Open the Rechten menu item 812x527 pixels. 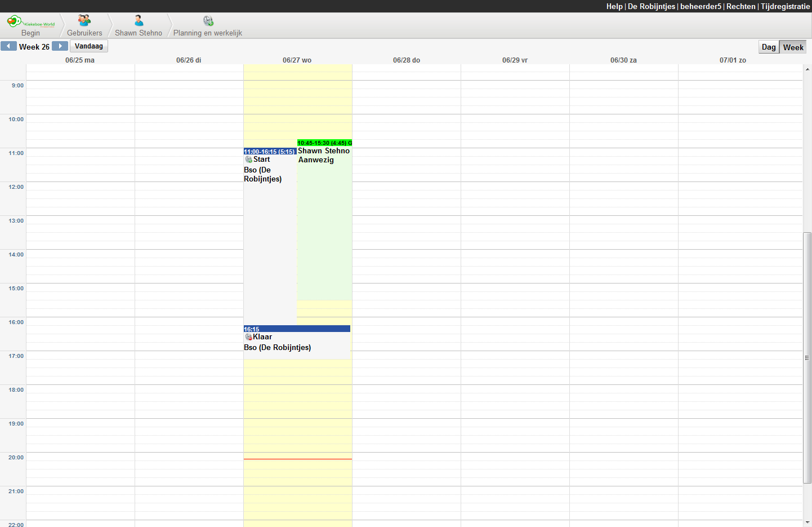740,6
